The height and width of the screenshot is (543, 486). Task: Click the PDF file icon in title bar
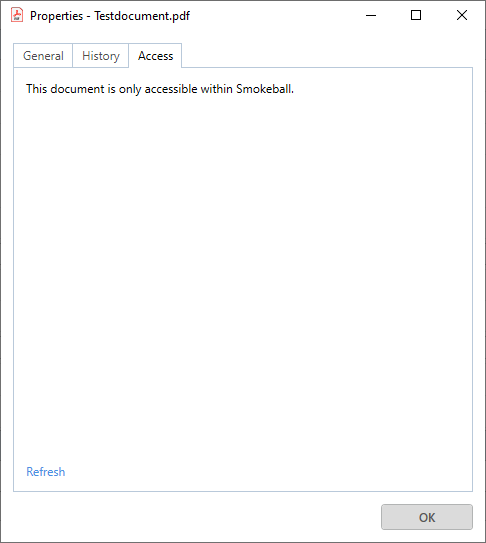pyautogui.click(x=17, y=15)
